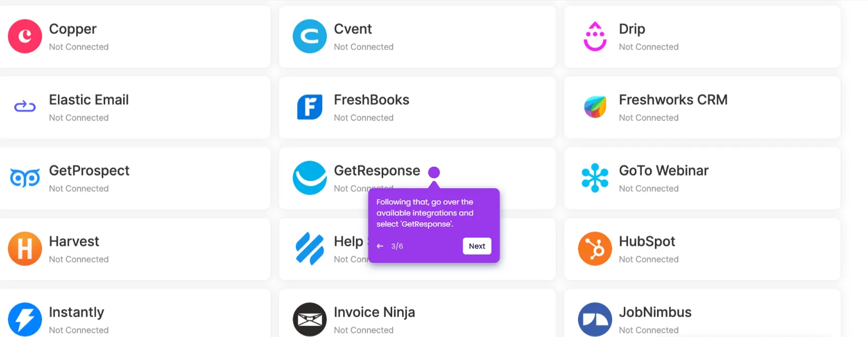The height and width of the screenshot is (337, 868).
Task: Open the Instantly lightning bolt icon
Action: coord(25,319)
